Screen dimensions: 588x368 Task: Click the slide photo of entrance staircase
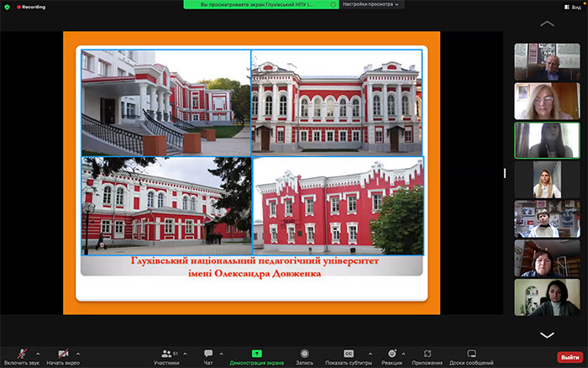(x=166, y=103)
